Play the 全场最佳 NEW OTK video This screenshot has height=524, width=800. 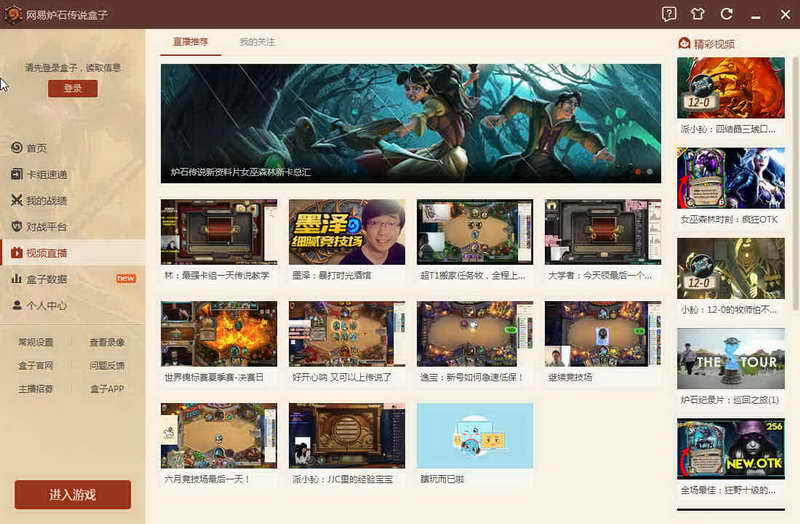click(x=731, y=449)
